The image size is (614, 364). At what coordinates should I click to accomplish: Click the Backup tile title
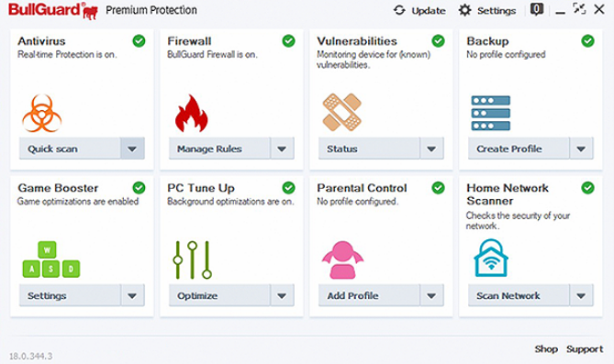click(487, 41)
